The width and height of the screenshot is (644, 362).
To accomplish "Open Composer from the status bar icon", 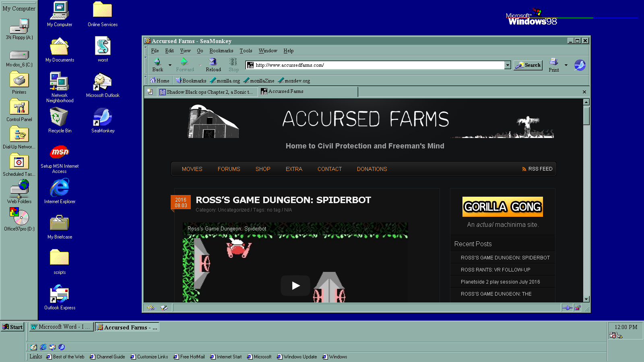I will (164, 308).
